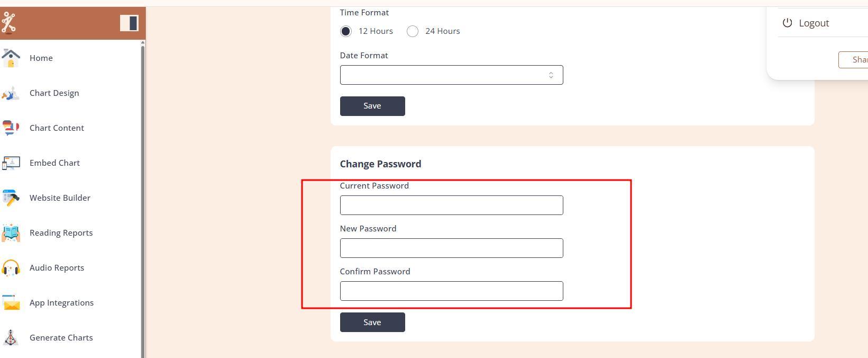Click the Logout menu entry
The width and height of the screenshot is (868, 358).
(x=814, y=23)
